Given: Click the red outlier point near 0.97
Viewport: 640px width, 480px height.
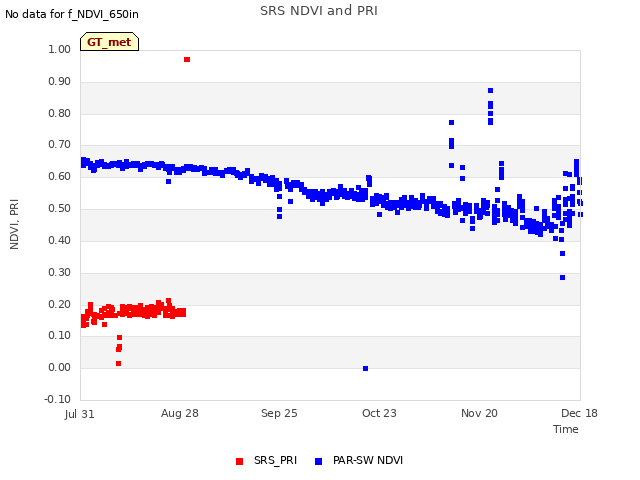Looking at the screenshot, I should (187, 60).
